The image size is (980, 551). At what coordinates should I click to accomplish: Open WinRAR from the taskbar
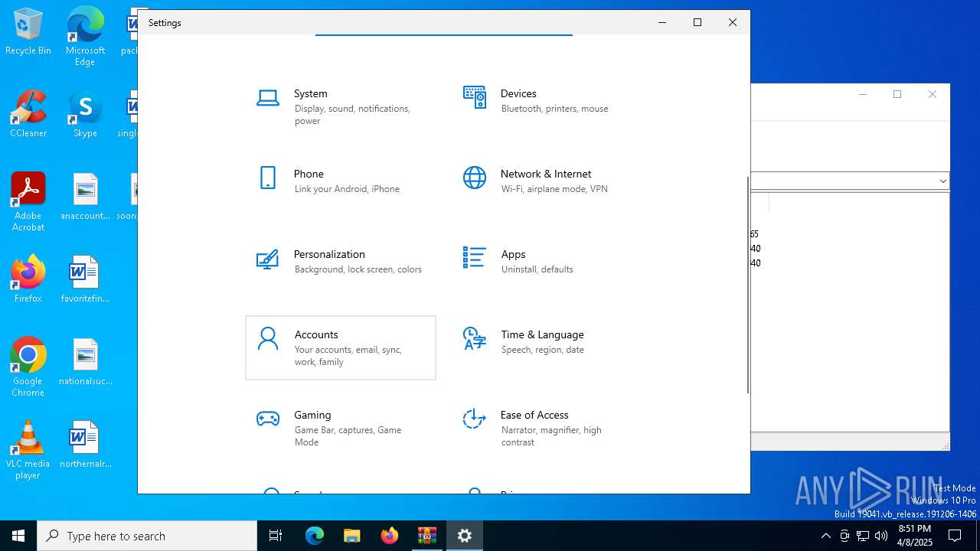pos(427,536)
